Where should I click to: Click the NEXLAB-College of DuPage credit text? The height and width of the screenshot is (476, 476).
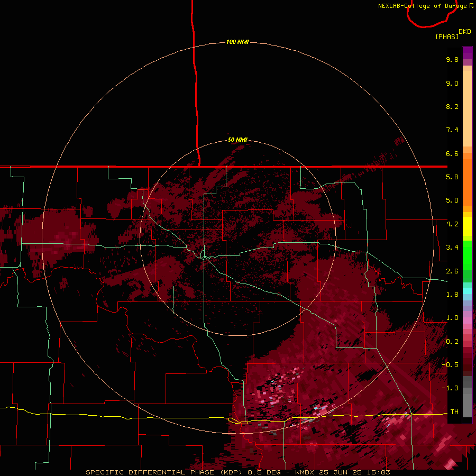coord(422,6)
